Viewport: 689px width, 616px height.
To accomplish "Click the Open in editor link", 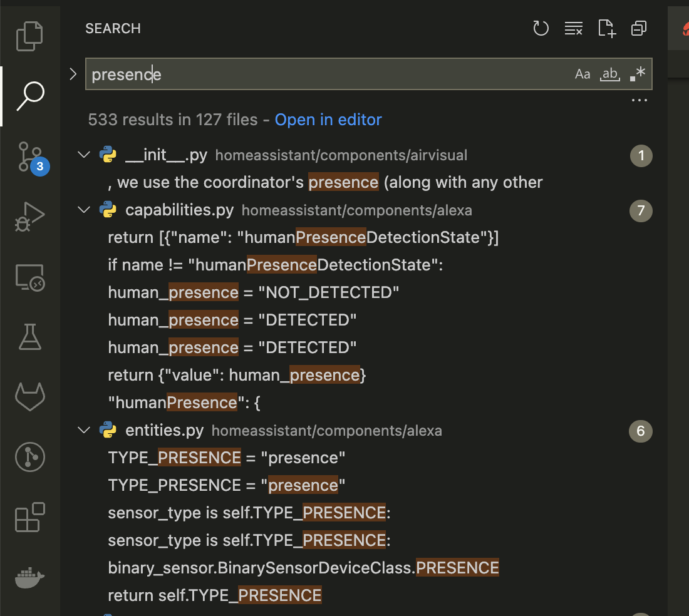I will (328, 120).
